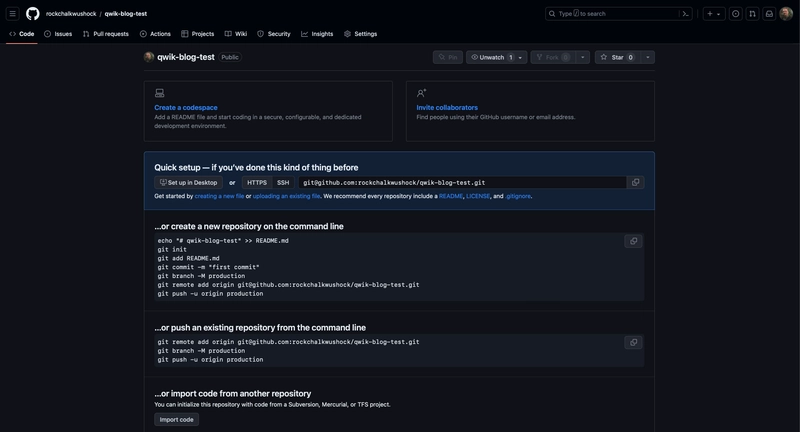Copy the repository clone URL

point(635,183)
